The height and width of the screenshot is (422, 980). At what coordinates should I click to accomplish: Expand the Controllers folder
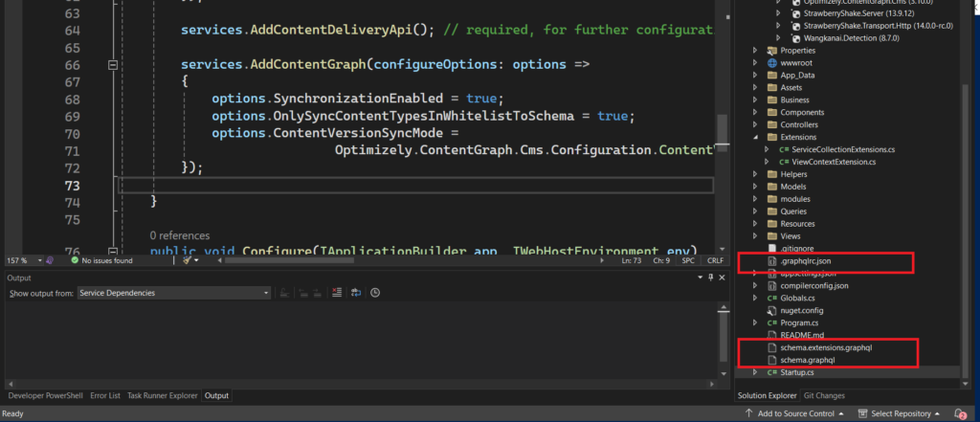(756, 124)
